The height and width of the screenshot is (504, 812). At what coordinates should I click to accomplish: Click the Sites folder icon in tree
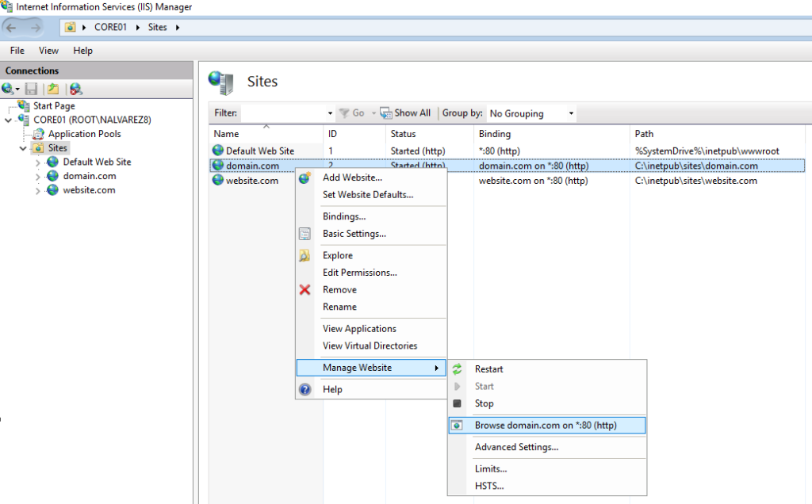tap(38, 148)
